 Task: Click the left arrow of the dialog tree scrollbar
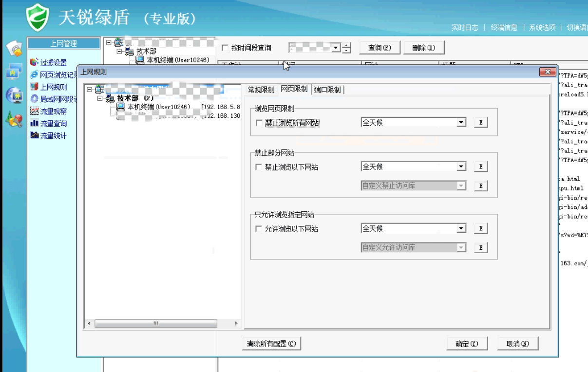[x=89, y=323]
